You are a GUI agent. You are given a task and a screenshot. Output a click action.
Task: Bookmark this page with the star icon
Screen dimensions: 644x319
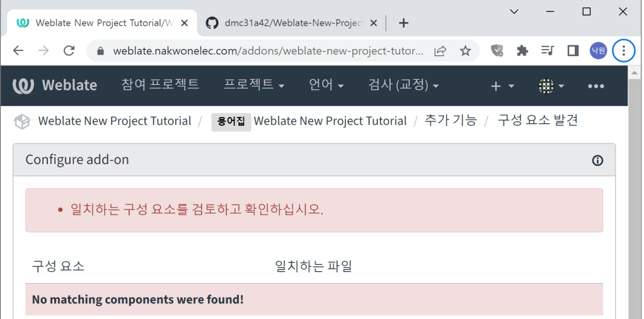(x=465, y=51)
